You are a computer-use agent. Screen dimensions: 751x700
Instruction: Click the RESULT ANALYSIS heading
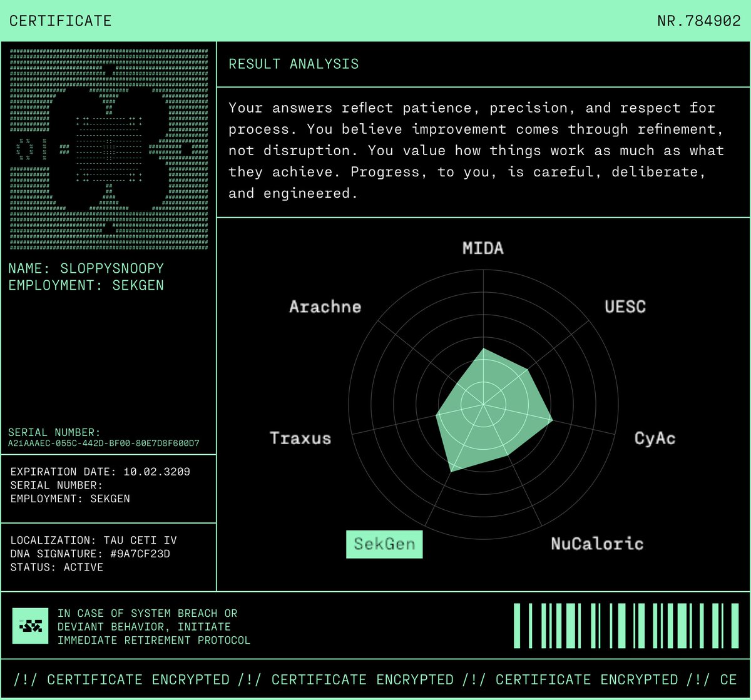pos(294,64)
